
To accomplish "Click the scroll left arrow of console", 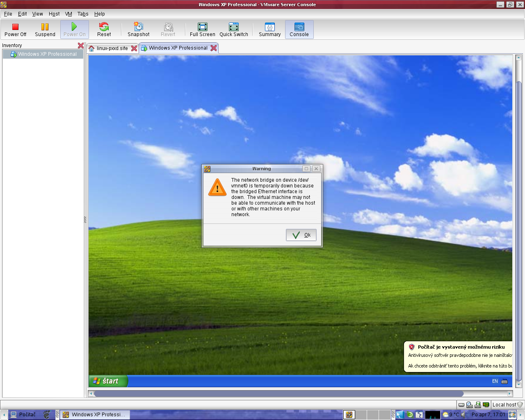I will tap(91, 393).
